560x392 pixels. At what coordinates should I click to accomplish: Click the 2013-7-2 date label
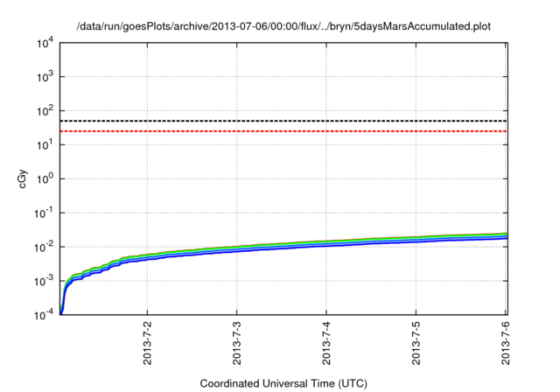coord(147,343)
